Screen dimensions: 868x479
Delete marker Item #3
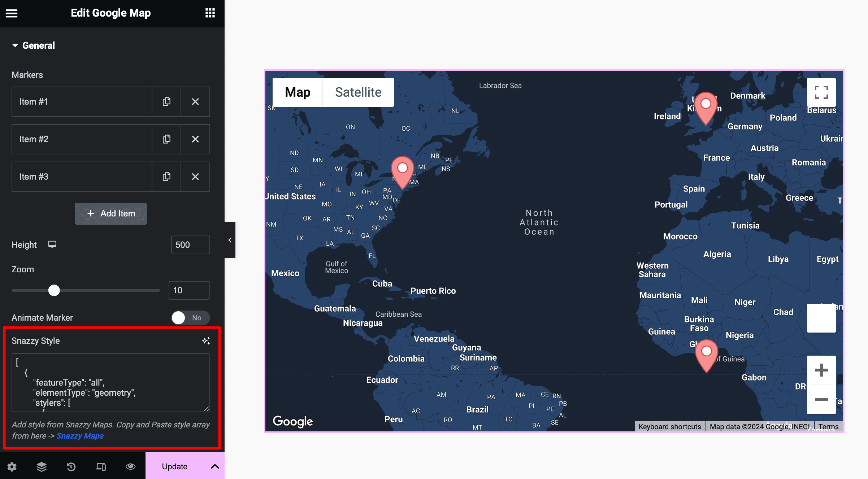(195, 177)
